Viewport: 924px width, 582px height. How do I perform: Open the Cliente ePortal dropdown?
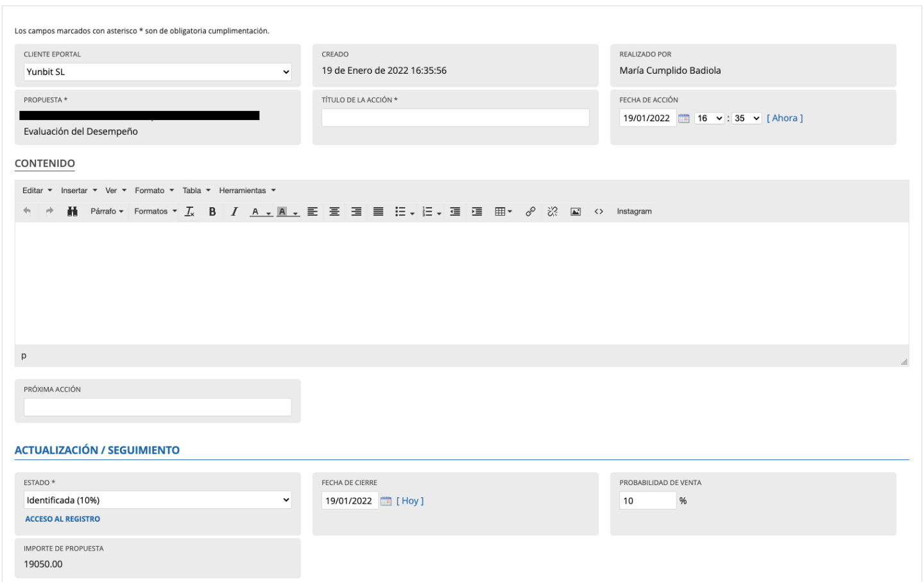pyautogui.click(x=157, y=72)
